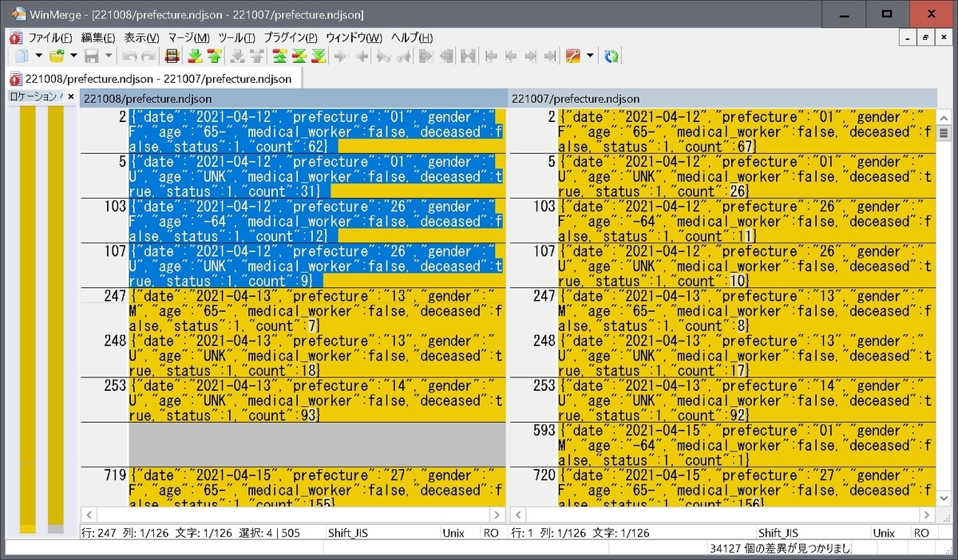
Task: Open the 編集(E) menu
Action: point(98,37)
